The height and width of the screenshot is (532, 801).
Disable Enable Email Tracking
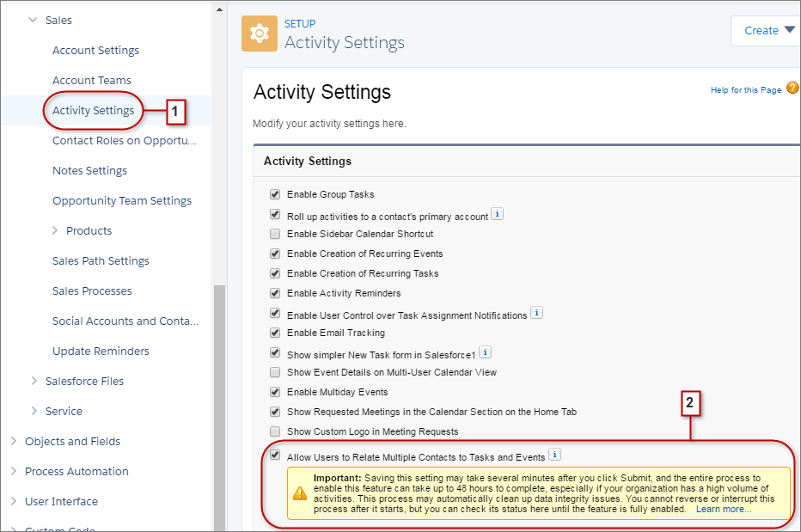tap(275, 333)
